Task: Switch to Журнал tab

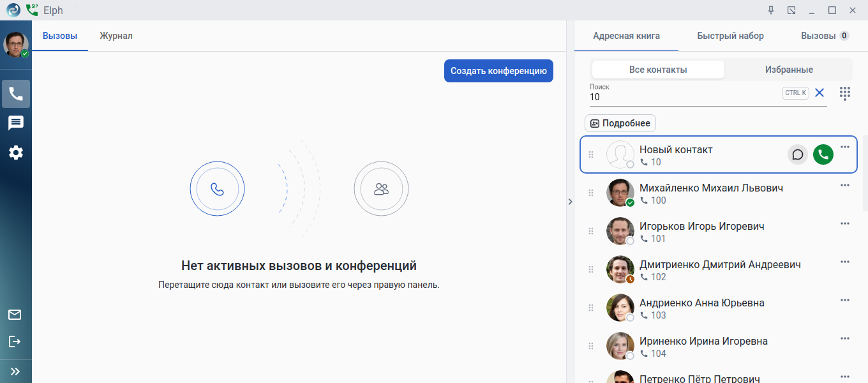Action: (116, 36)
